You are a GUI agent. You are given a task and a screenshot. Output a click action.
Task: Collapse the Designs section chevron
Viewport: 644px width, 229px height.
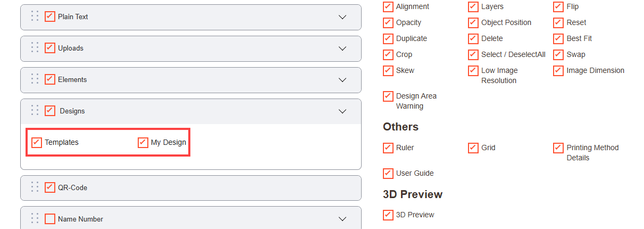point(342,111)
